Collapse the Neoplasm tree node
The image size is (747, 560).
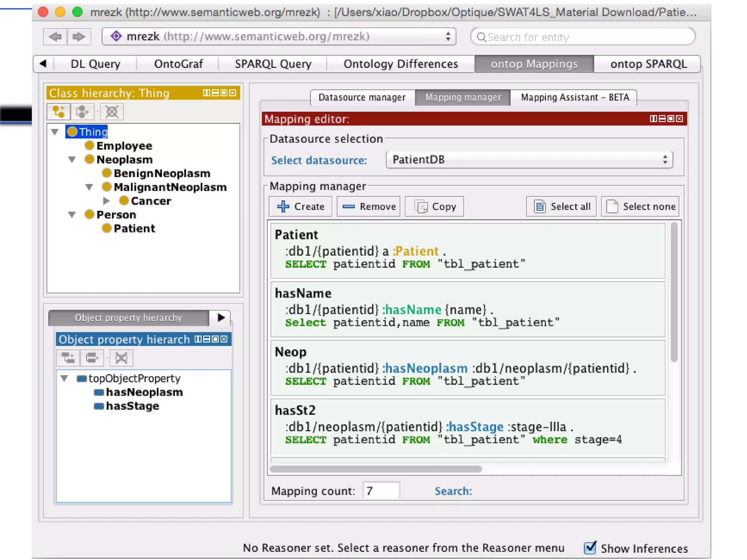72,160
